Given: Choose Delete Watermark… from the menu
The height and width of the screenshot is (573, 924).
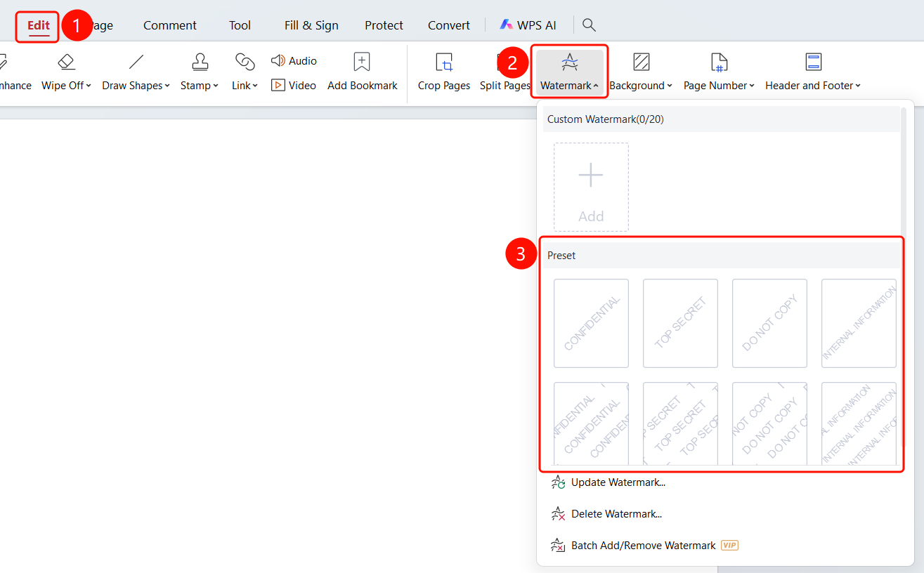Looking at the screenshot, I should tap(607, 514).
